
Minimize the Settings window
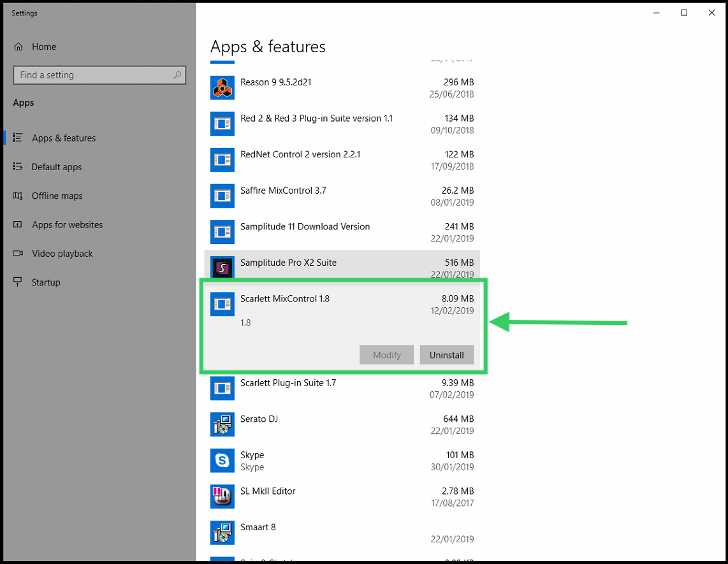coord(656,13)
